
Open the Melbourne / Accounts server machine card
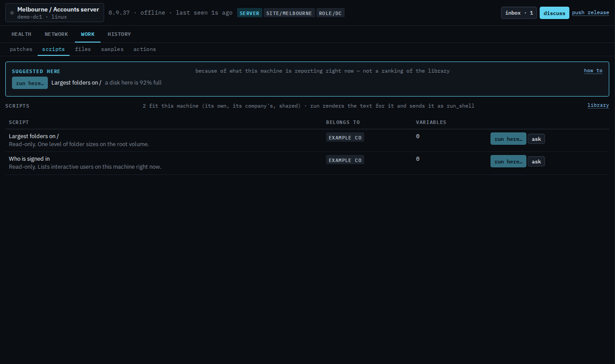(54, 13)
